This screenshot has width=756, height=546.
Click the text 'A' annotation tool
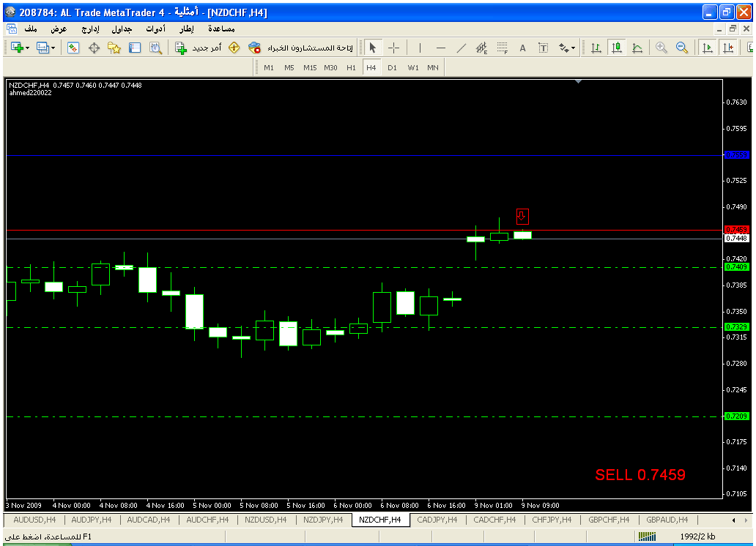click(x=523, y=48)
